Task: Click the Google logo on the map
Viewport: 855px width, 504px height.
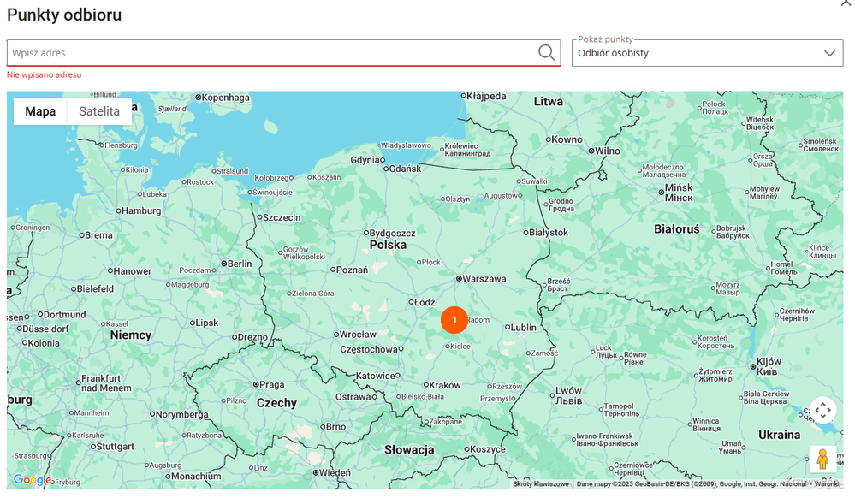Action: [32, 480]
